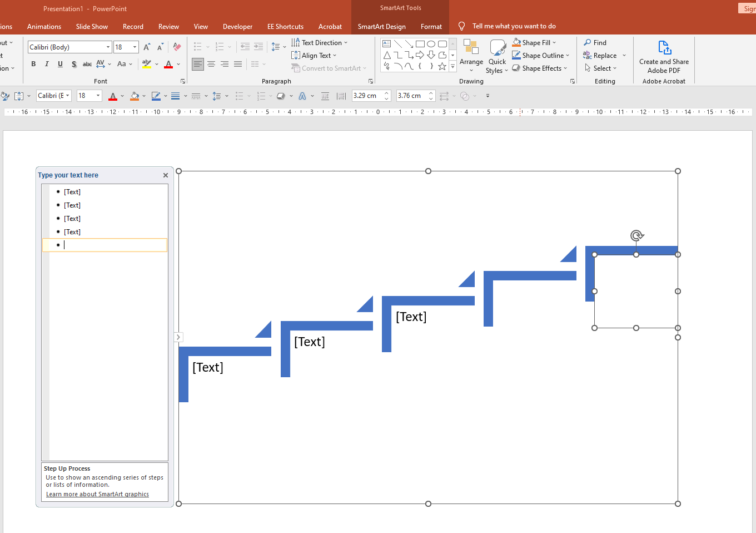Click the quick toolbar shape outline pen icon
756x533 pixels.
(156, 96)
